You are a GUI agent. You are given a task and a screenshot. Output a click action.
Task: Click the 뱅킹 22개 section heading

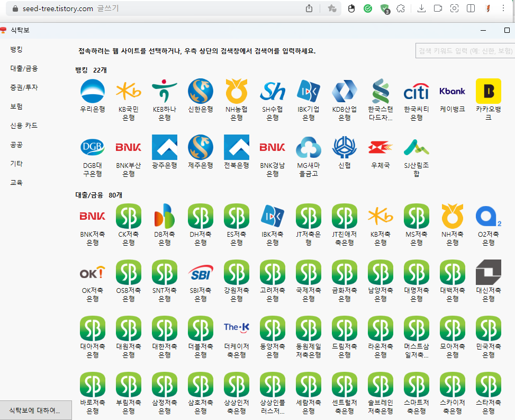91,70
